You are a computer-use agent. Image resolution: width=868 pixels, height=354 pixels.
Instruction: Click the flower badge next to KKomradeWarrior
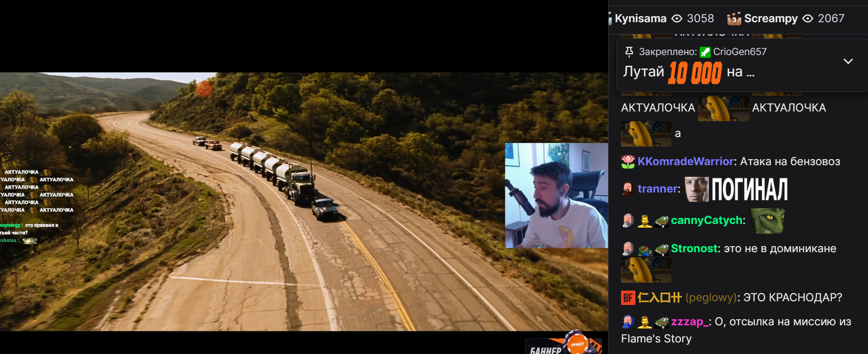point(628,161)
